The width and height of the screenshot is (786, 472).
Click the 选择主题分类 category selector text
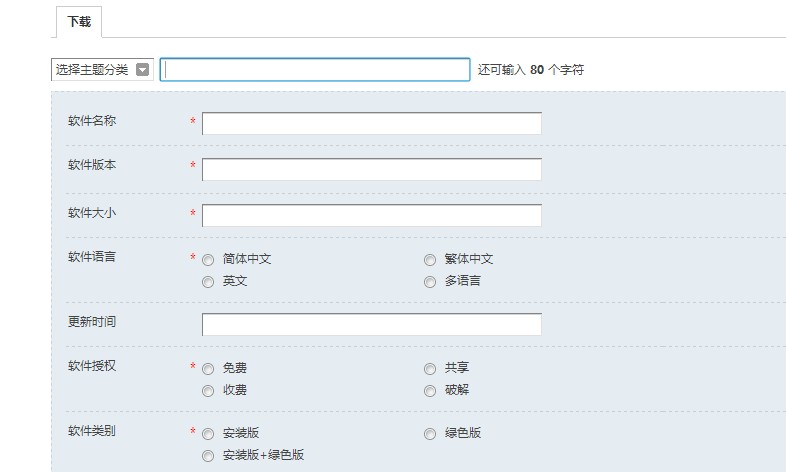92,70
